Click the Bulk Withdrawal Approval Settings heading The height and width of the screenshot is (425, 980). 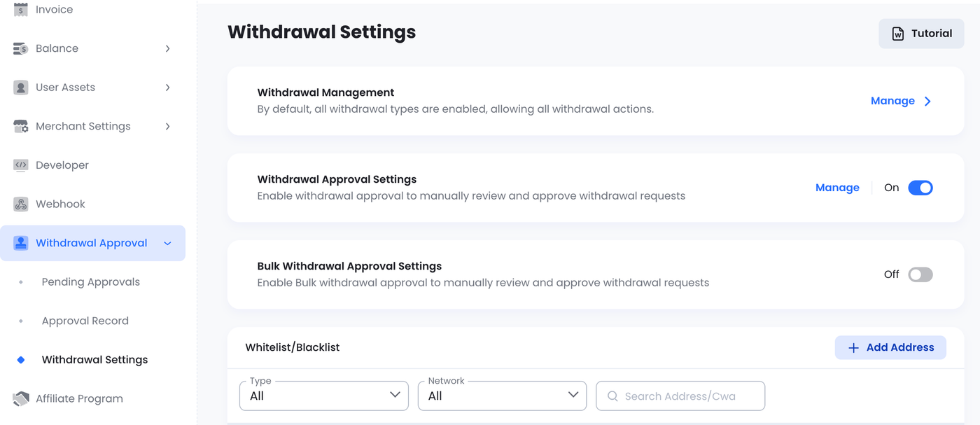[349, 266]
